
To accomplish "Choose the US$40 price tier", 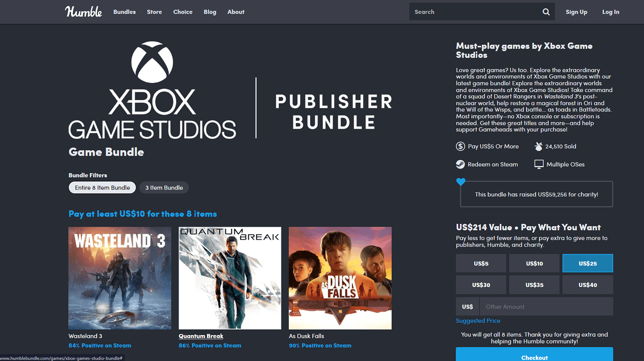I will (587, 285).
